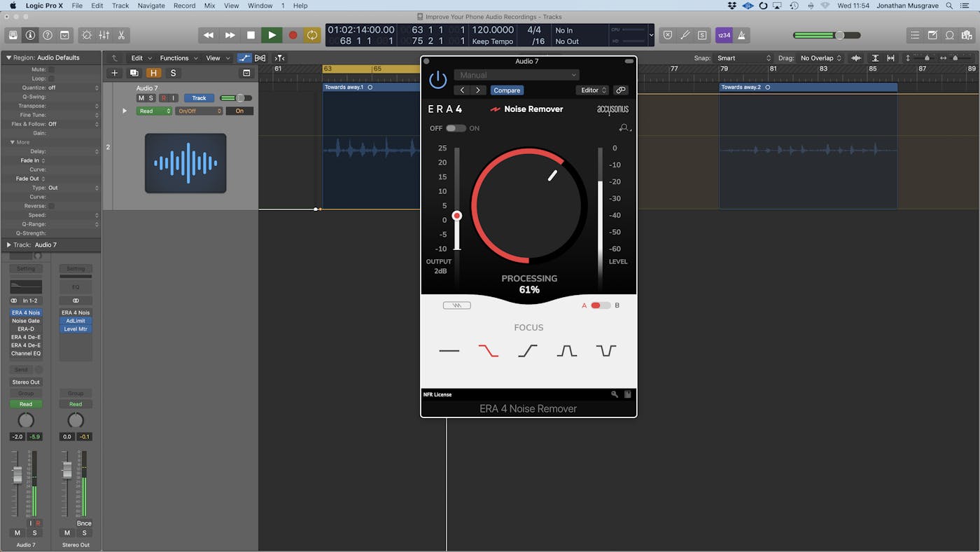Open the Mix menu
The width and height of the screenshot is (980, 552).
point(209,6)
